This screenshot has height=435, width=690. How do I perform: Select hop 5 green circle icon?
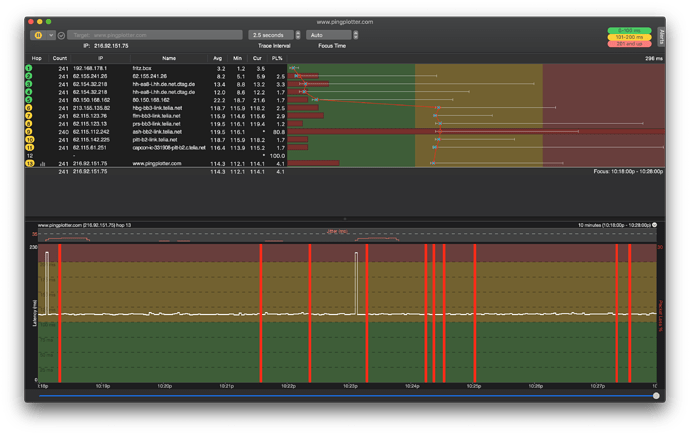[29, 100]
